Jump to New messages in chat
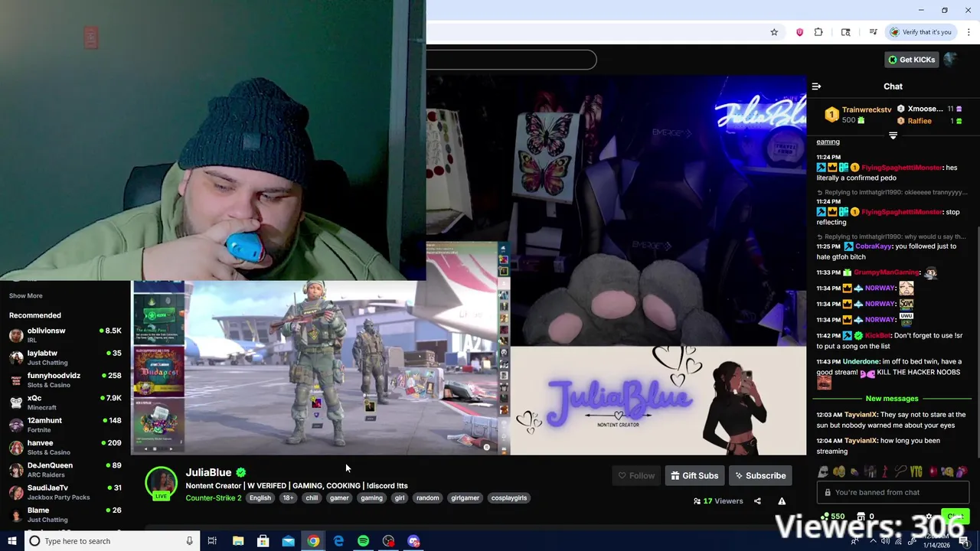Screen dimensions: 980x551 (x=892, y=399)
